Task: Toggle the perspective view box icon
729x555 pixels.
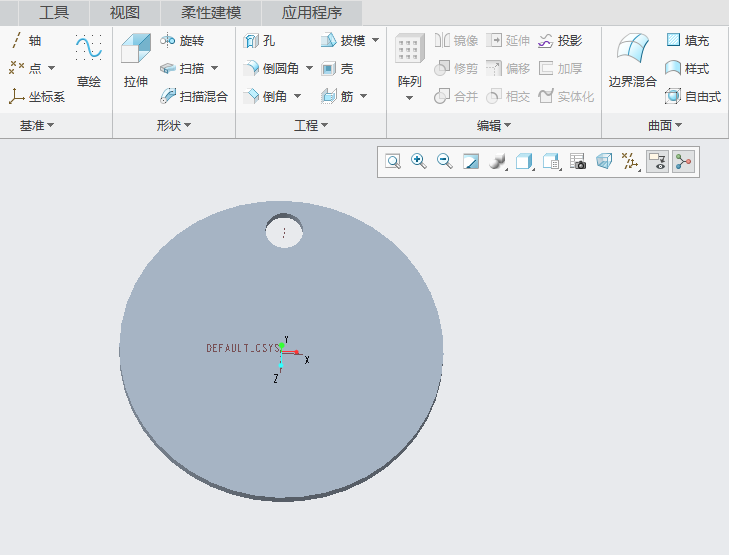Action: 604,162
